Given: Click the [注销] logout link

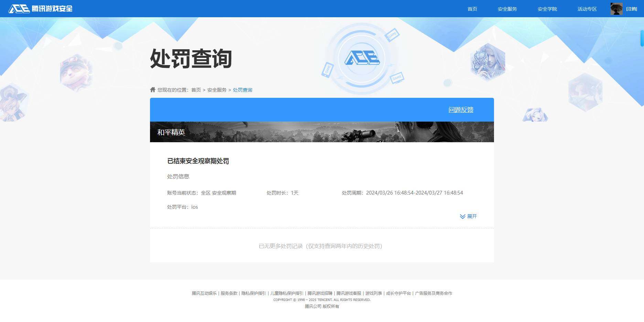Looking at the screenshot, I should point(632,9).
